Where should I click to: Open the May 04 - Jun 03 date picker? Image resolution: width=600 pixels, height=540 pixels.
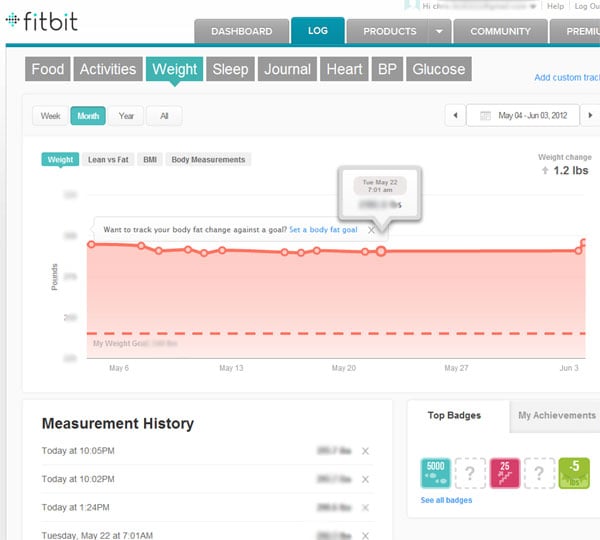[x=523, y=115]
